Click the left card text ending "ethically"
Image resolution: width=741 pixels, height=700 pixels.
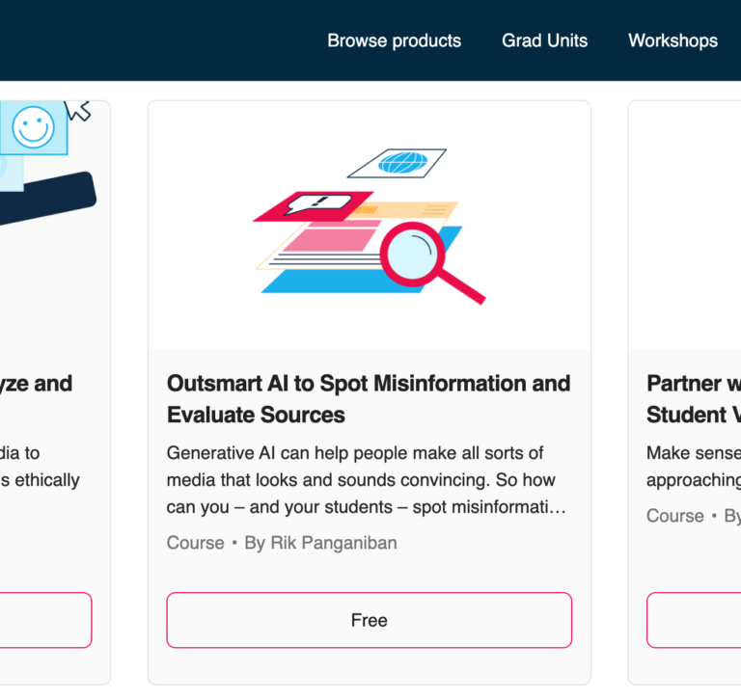(41, 479)
